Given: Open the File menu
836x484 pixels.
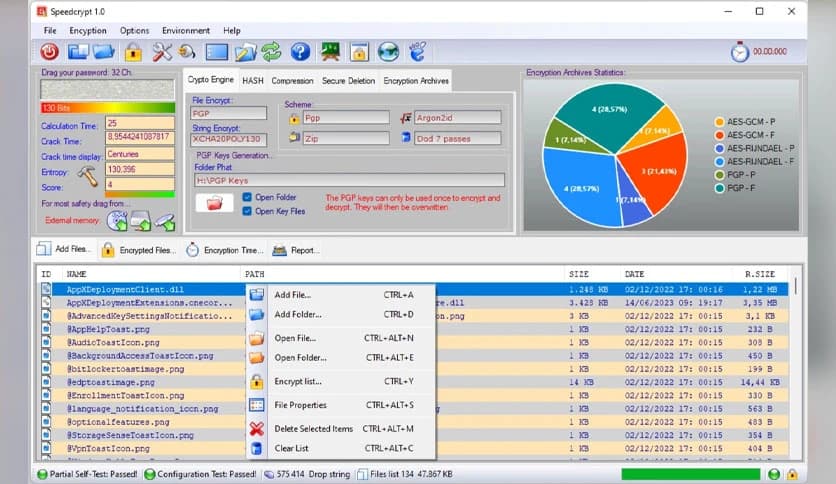Looking at the screenshot, I should pos(50,30).
